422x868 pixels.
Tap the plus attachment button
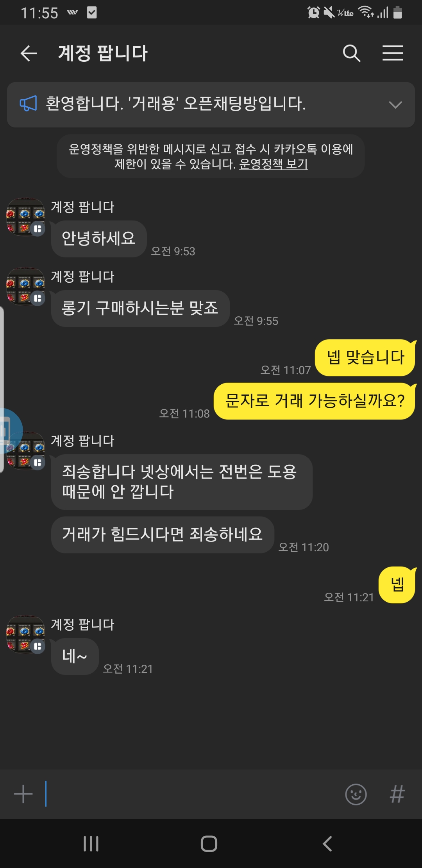(x=23, y=794)
